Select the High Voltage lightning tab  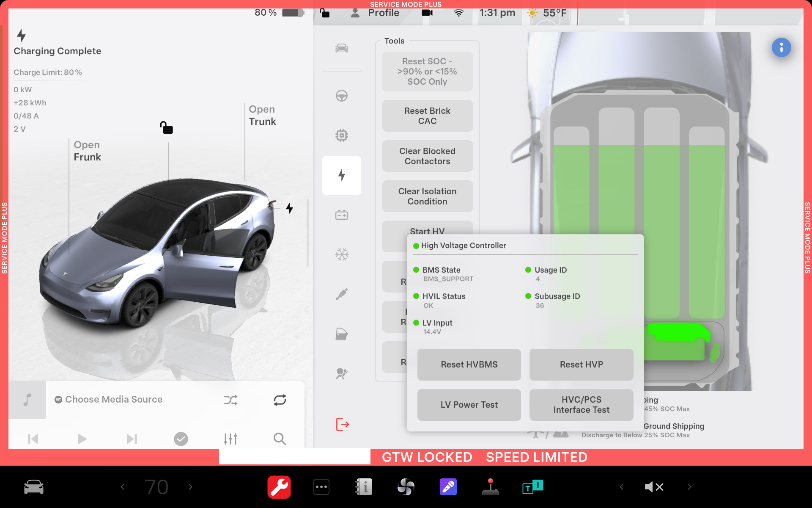click(x=341, y=175)
